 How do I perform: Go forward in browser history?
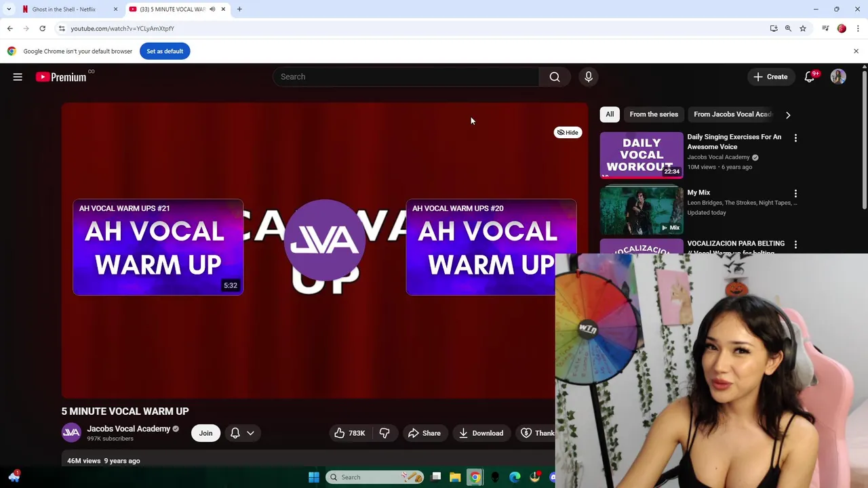[26, 28]
